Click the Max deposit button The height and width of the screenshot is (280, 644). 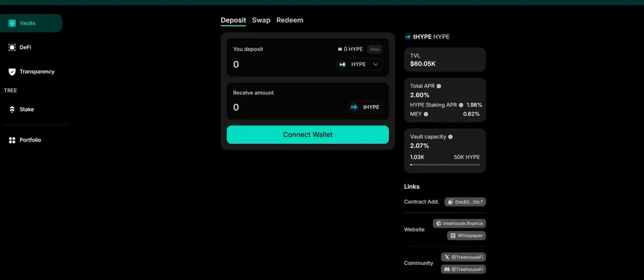[375, 49]
